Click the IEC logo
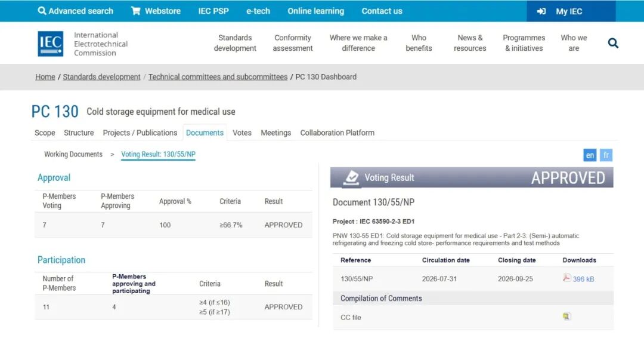 click(x=51, y=44)
